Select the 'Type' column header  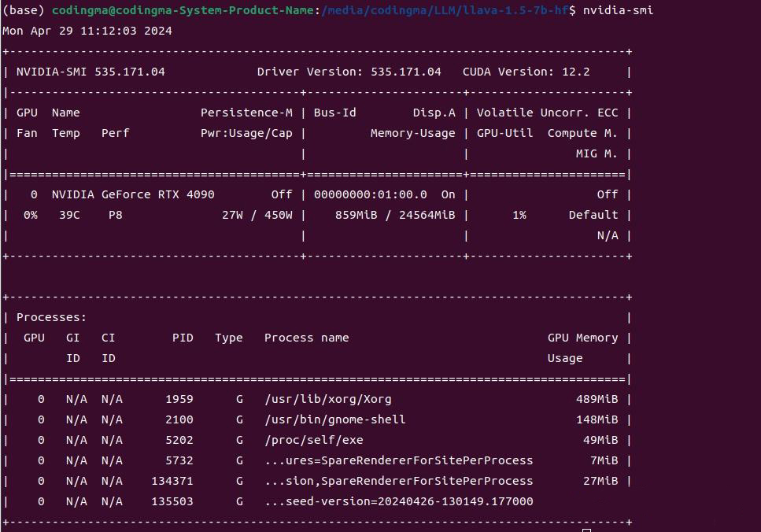228,338
